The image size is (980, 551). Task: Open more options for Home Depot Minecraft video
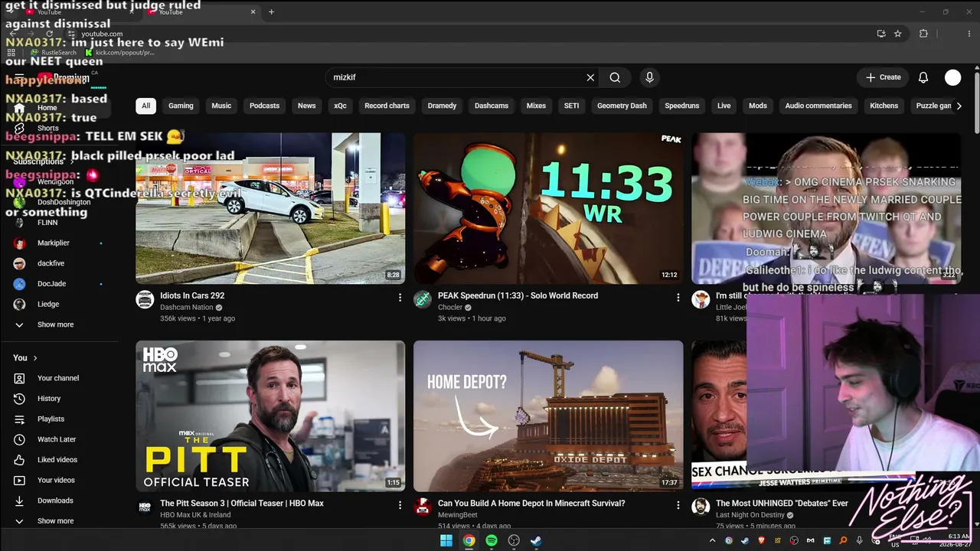tap(678, 505)
